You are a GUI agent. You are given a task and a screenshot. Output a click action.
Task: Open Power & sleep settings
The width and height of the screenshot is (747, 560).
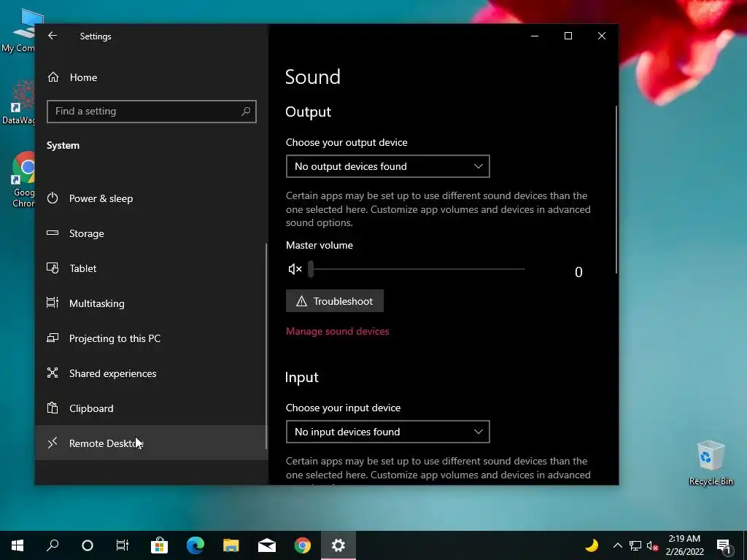[152, 198]
